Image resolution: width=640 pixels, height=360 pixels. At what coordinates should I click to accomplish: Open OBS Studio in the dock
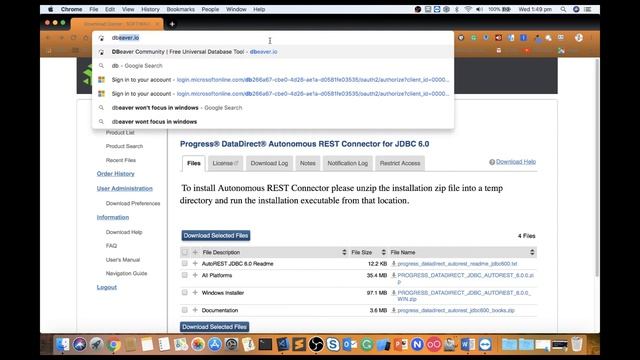(x=316, y=344)
